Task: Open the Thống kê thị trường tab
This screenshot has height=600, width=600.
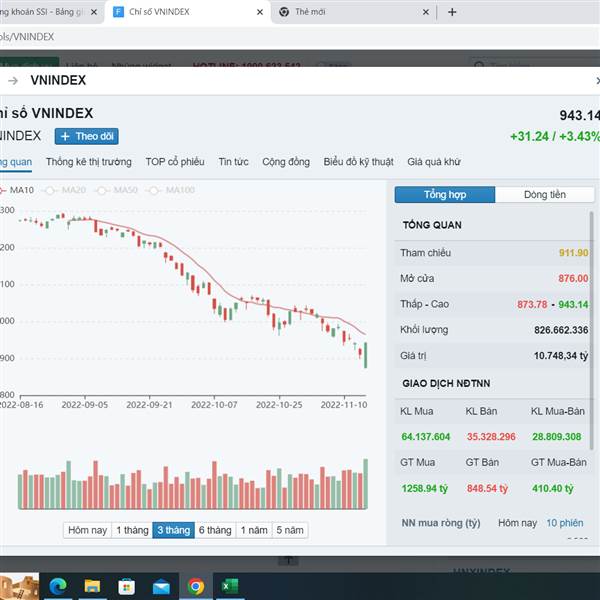Action: (x=89, y=162)
